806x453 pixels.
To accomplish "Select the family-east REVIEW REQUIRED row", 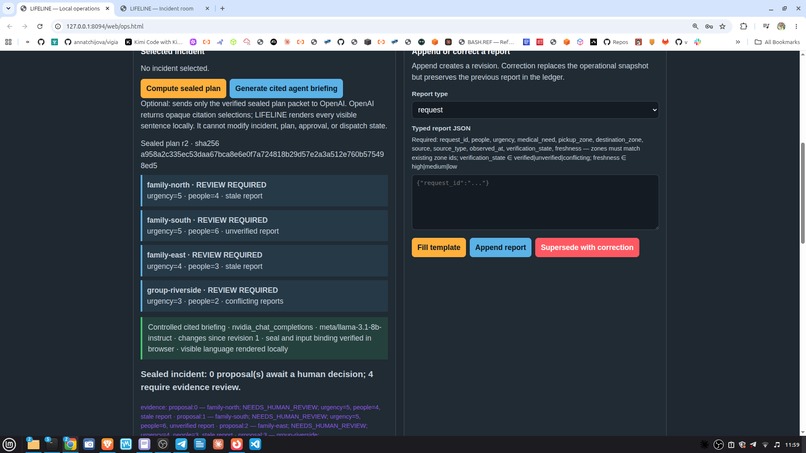I will [264, 261].
